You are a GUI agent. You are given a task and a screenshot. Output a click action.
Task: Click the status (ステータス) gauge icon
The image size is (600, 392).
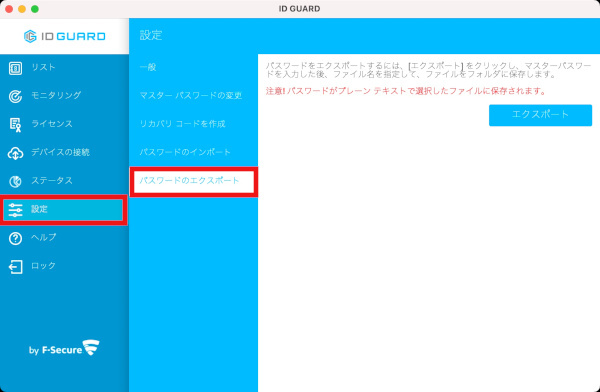point(15,181)
